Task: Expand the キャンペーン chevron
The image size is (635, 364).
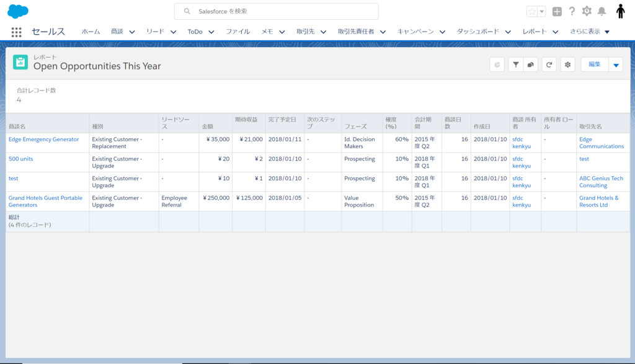Action: point(442,32)
